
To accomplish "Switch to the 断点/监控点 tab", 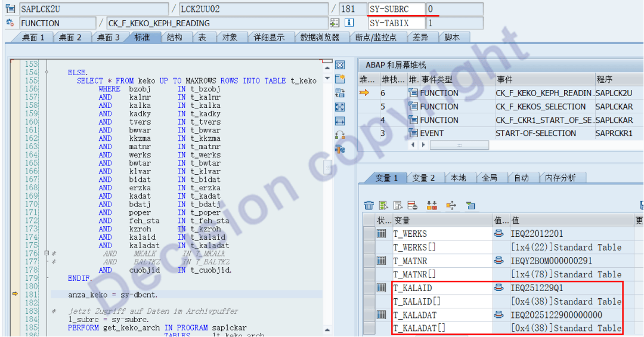I will point(375,38).
